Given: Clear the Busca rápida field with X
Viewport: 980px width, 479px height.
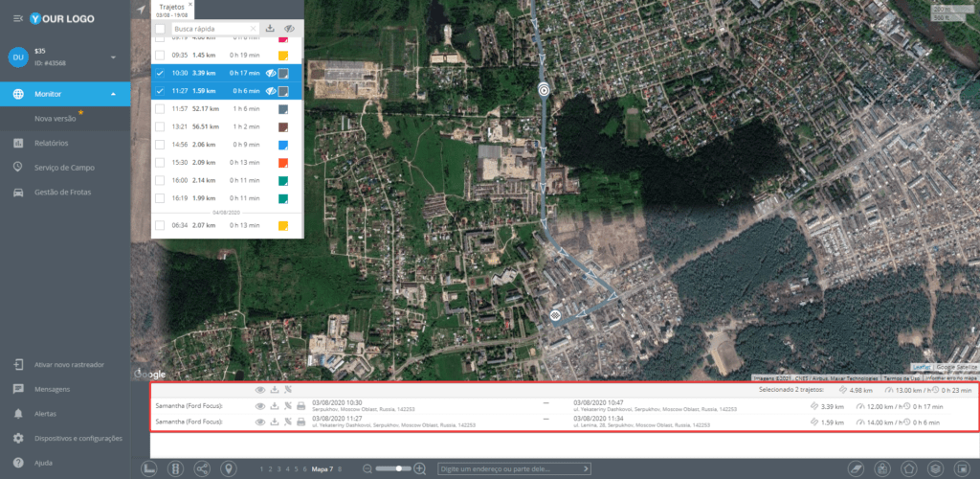Looking at the screenshot, I should click(253, 29).
